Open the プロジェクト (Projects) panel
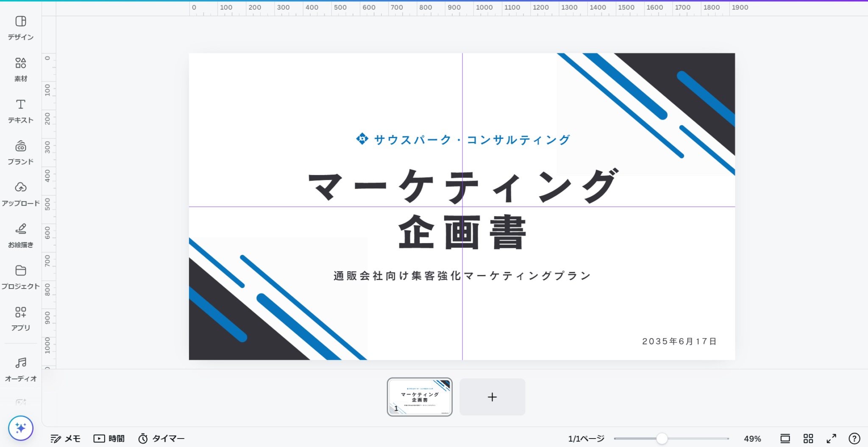 coord(20,277)
